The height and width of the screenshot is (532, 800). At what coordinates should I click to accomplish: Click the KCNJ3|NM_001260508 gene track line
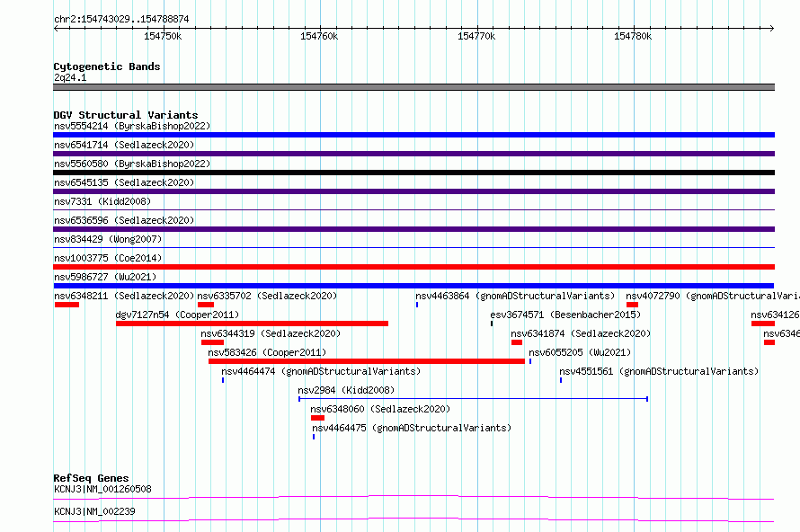tap(413, 497)
